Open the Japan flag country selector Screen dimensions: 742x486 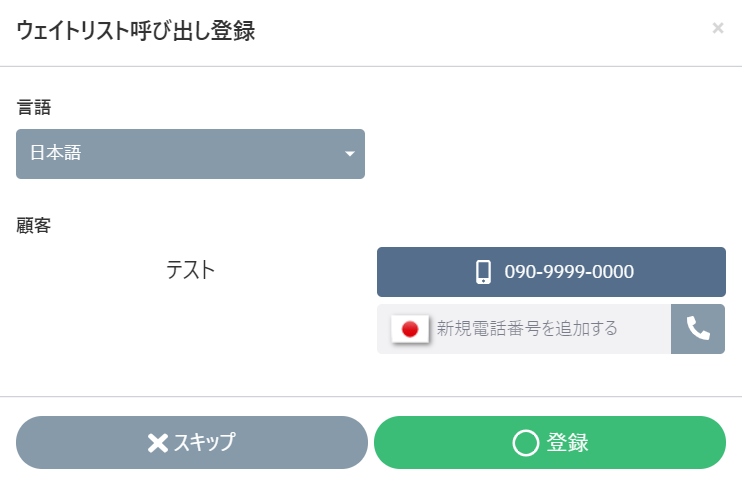click(x=409, y=328)
